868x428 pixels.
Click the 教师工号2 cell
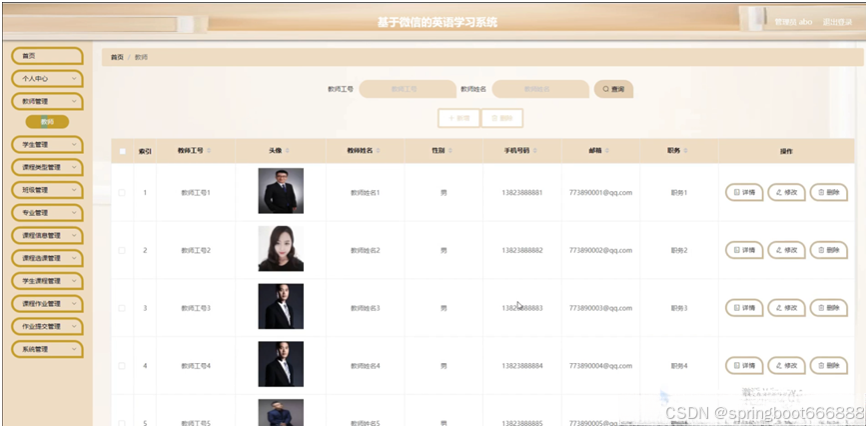point(196,250)
